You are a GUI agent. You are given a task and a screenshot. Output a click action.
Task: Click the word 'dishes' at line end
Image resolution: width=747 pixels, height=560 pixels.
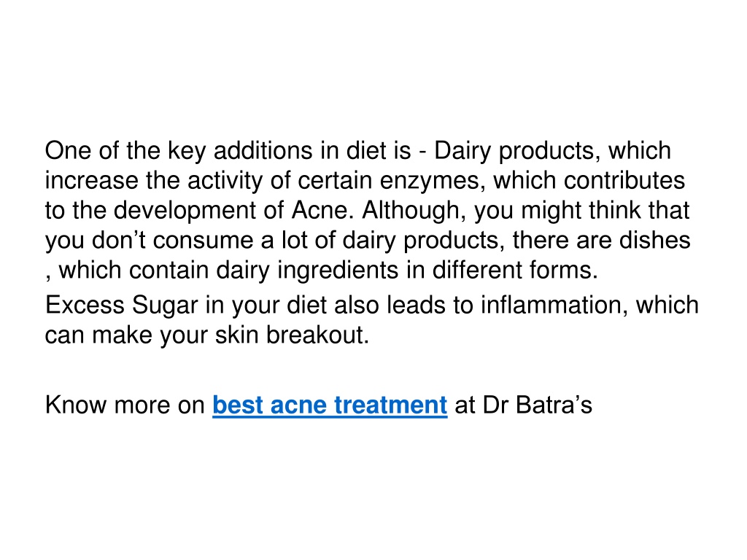[x=654, y=240]
